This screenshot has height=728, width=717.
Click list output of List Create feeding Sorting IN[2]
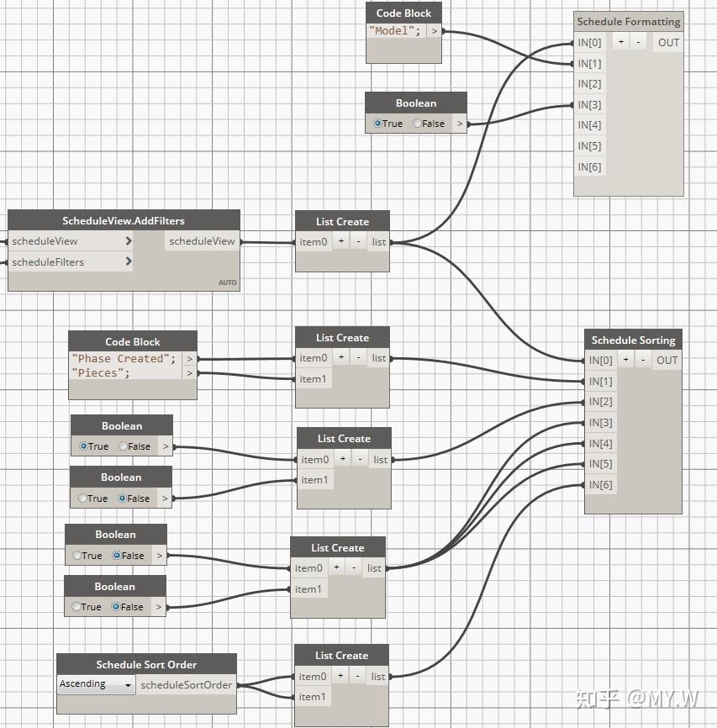(x=380, y=459)
